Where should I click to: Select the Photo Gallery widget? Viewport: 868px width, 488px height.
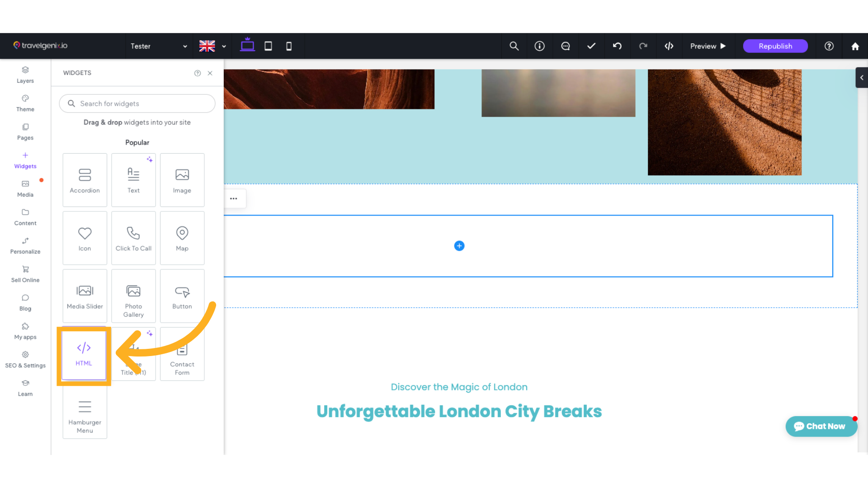coord(133,296)
